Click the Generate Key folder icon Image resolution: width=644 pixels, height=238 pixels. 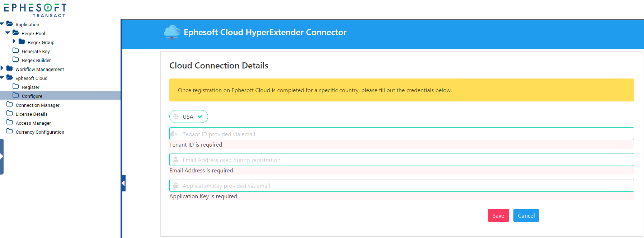[16, 51]
